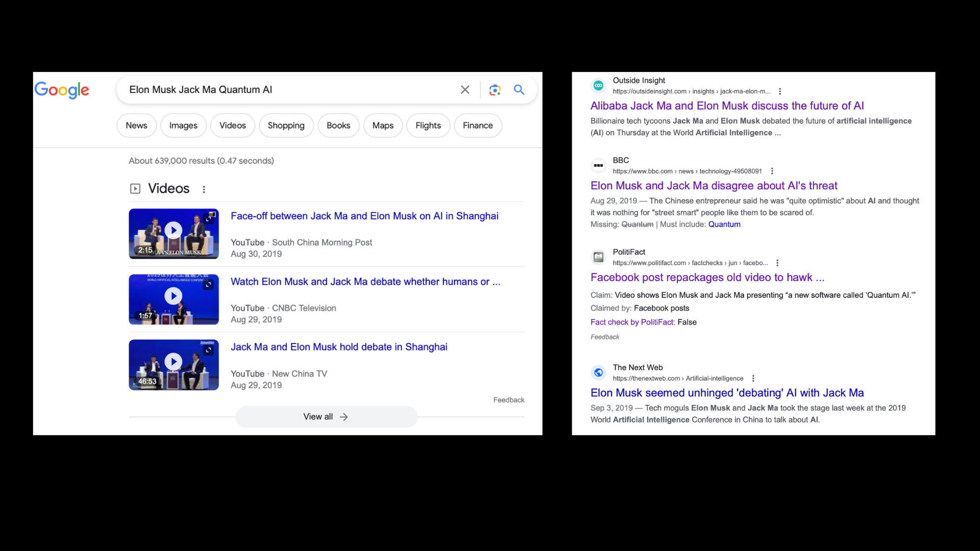Open the Videos section three-dot menu
The width and height of the screenshot is (980, 551).
click(204, 189)
